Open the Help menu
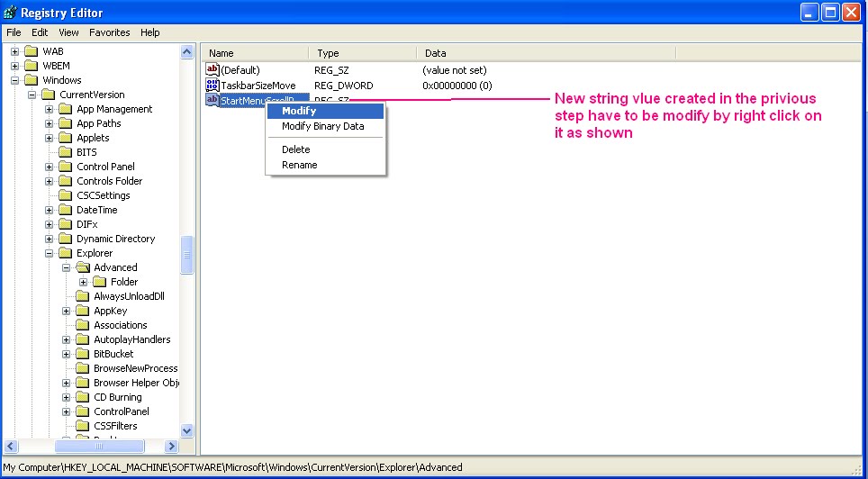This screenshot has width=868, height=479. coord(150,32)
